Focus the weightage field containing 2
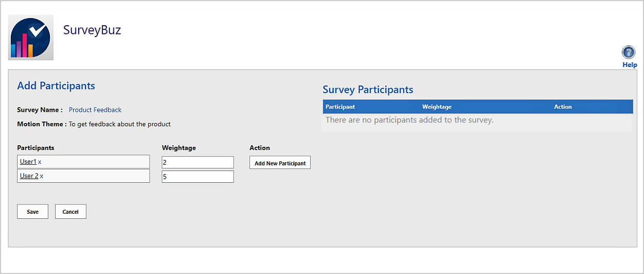The image size is (644, 274). point(198,163)
